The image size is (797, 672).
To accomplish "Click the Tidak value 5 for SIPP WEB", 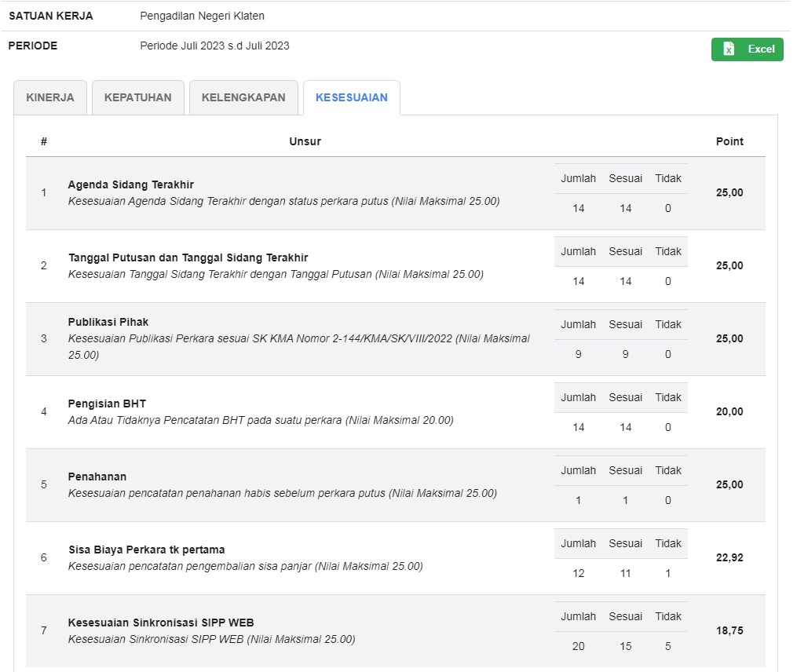I will click(x=667, y=646).
